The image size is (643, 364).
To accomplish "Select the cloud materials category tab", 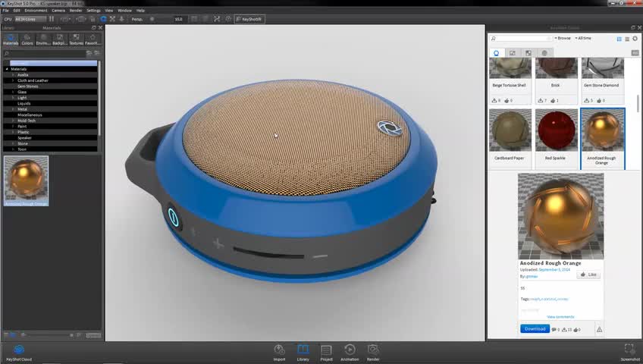I will tap(496, 53).
